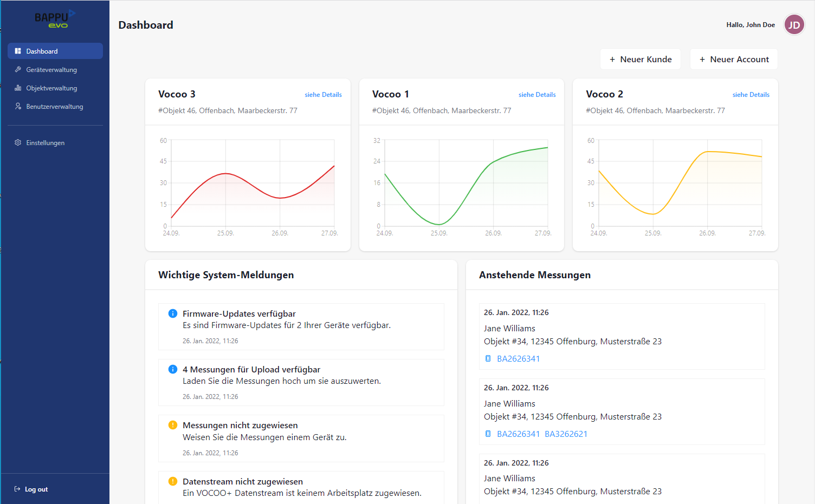Click the BAPPU evo logo
Screen dimensions: 815x504
55,19
